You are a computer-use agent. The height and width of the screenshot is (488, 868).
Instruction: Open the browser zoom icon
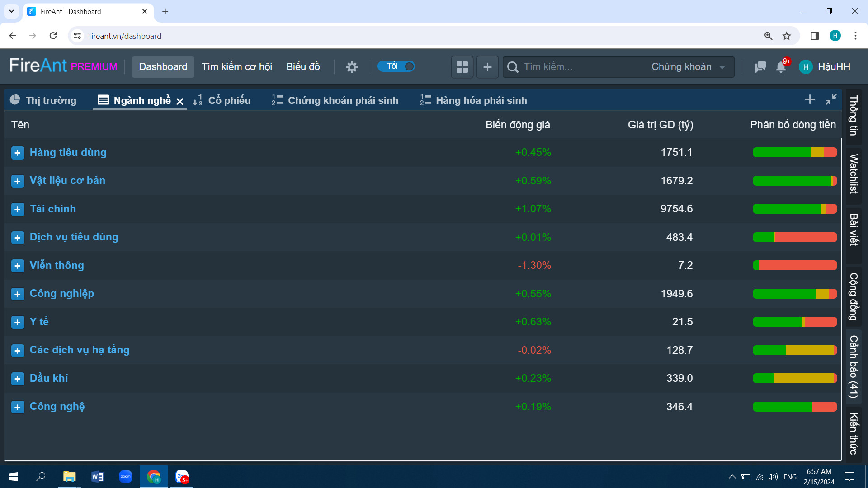(x=768, y=36)
